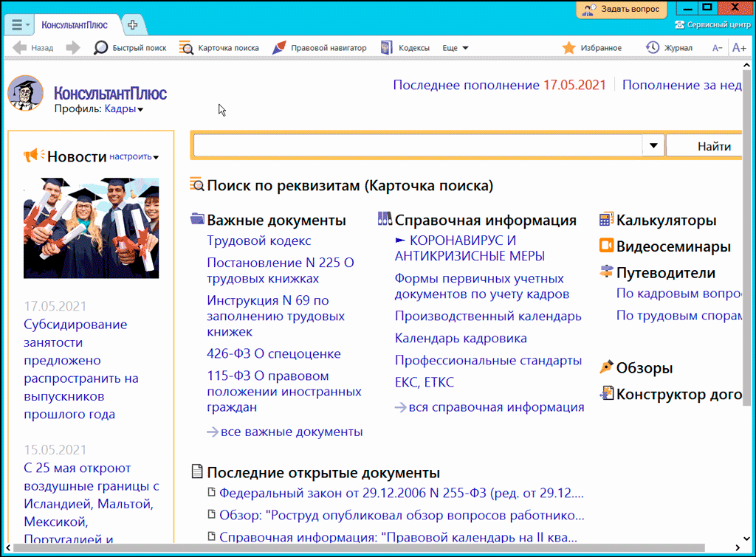Expand the Новости настроить dropdown
This screenshot has width=756, height=557.
[x=134, y=156]
